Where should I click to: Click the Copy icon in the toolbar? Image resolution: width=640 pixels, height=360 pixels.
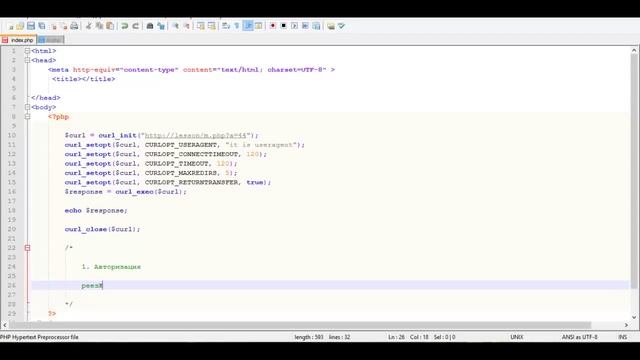pyautogui.click(x=99, y=26)
